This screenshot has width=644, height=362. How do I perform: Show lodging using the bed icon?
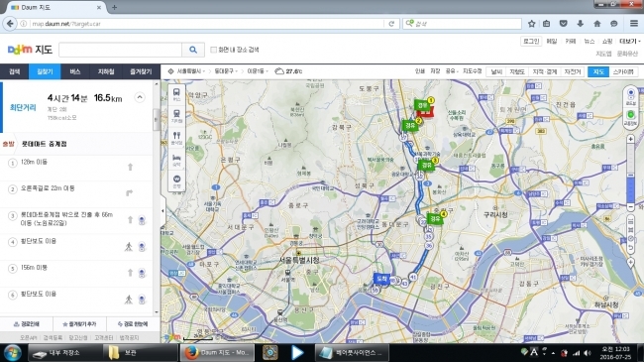(176, 160)
